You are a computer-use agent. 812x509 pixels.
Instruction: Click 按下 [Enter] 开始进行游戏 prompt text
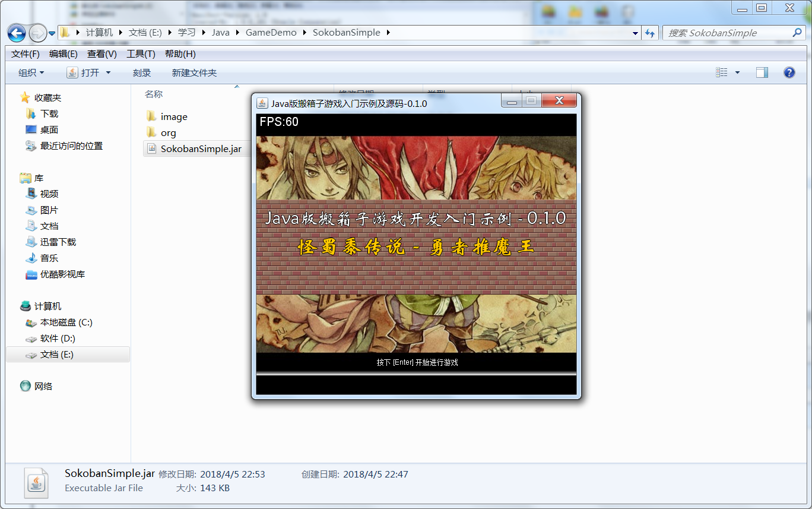coord(417,362)
